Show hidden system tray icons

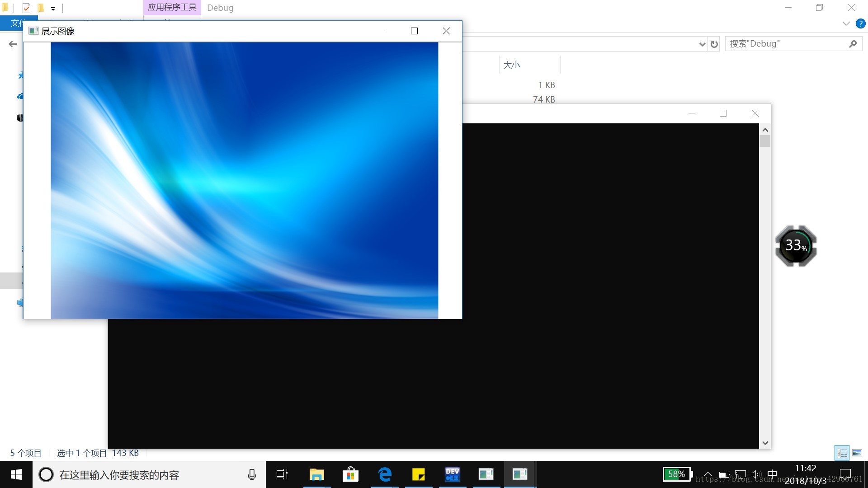[708, 474]
